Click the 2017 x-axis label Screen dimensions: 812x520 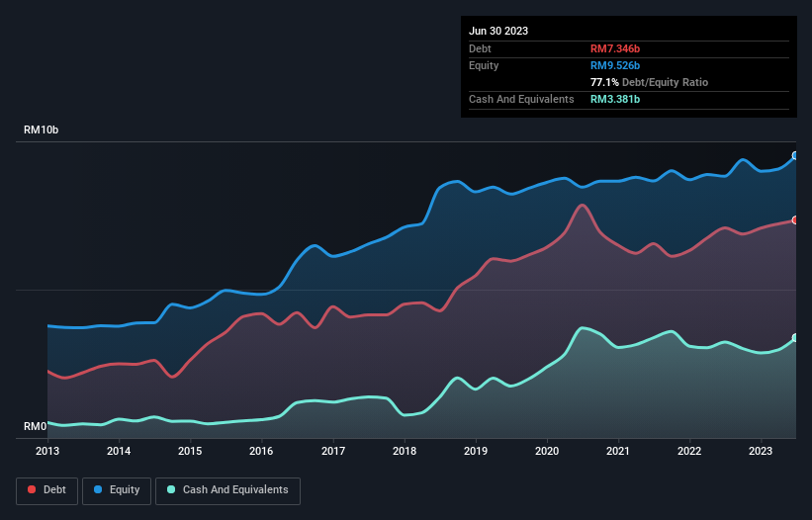coord(333,451)
